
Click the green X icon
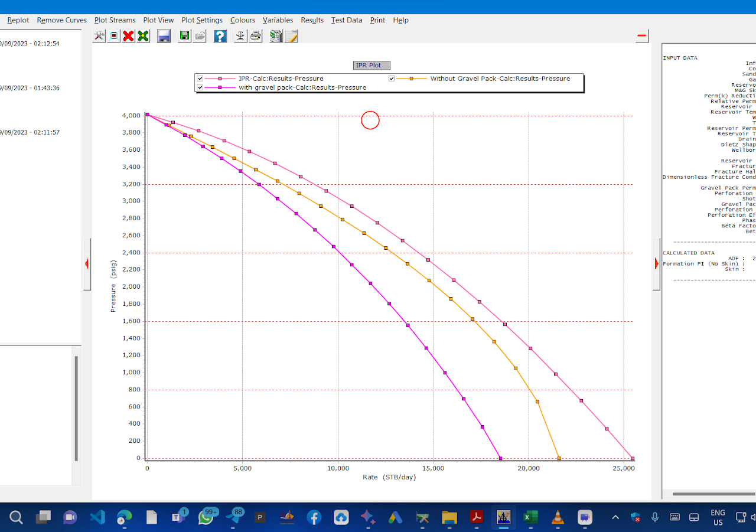coord(143,36)
